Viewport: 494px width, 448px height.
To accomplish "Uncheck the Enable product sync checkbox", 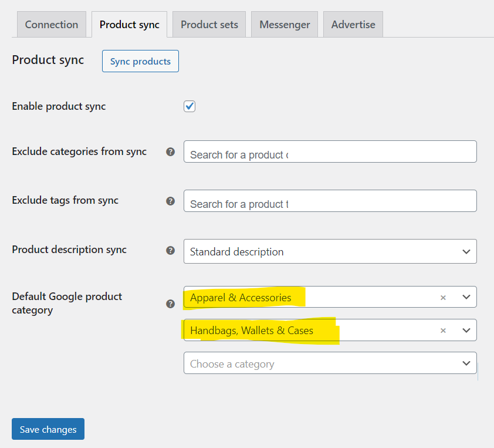I will tap(190, 106).
